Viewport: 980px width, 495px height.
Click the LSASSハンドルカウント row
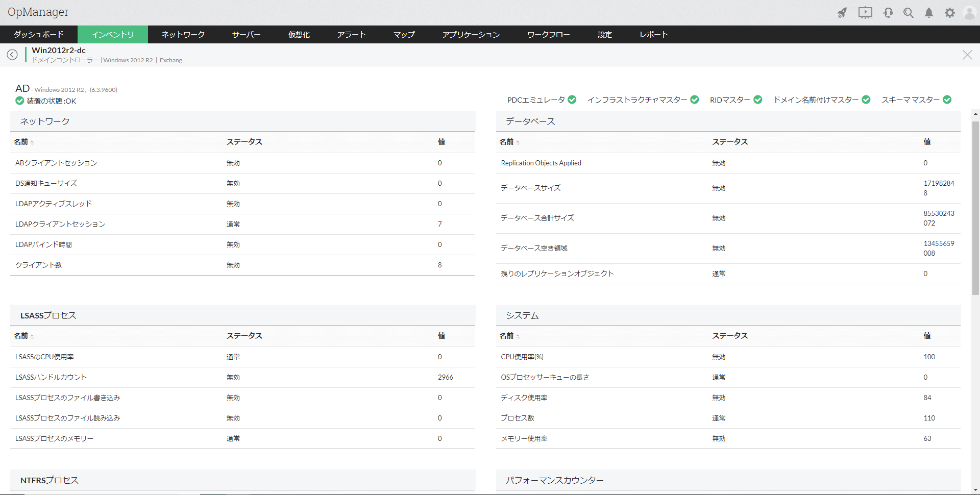pos(242,377)
